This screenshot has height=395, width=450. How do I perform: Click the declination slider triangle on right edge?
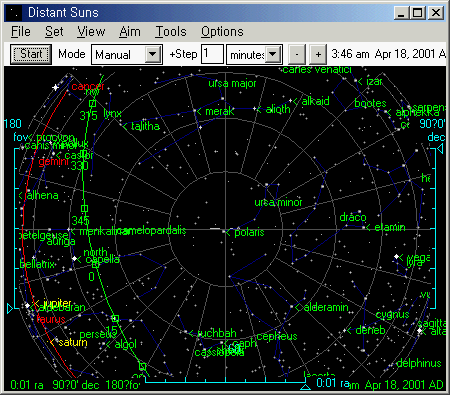pyautogui.click(x=440, y=149)
